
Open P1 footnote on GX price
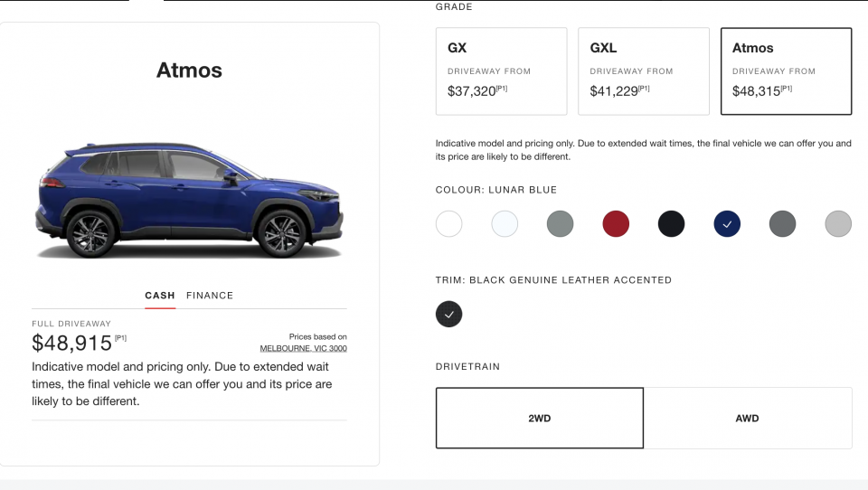point(502,88)
